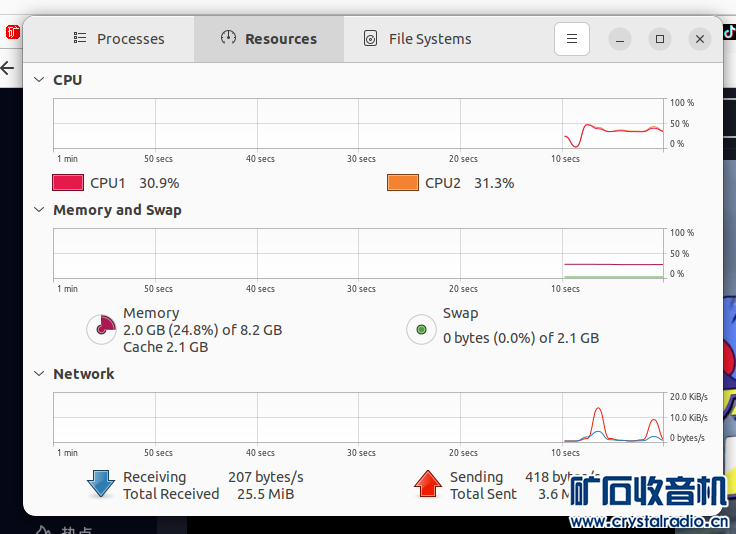Click the Processes tab list icon
Screen dimensions: 736x534
[x=80, y=38]
